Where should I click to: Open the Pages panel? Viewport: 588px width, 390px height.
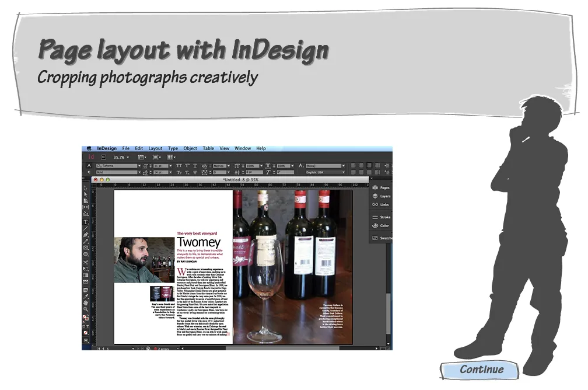(x=382, y=188)
